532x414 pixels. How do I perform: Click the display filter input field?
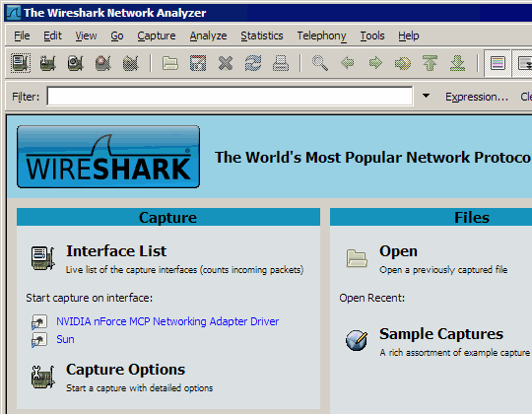(x=230, y=96)
